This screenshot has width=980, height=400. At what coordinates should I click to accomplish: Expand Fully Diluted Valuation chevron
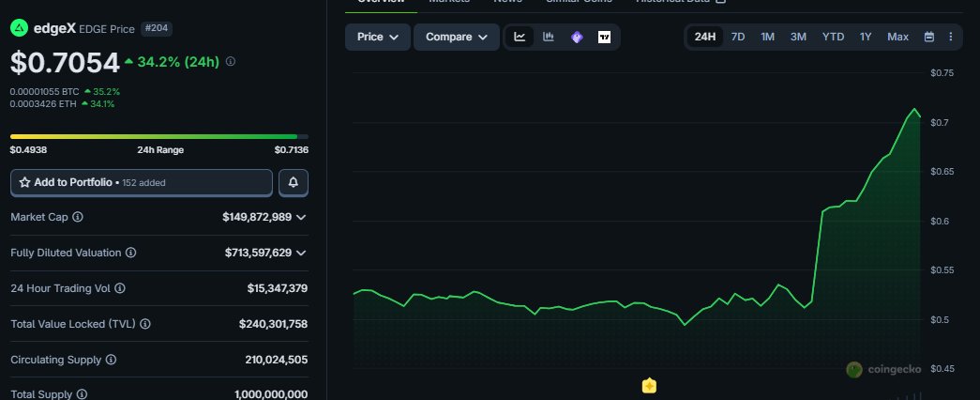301,253
